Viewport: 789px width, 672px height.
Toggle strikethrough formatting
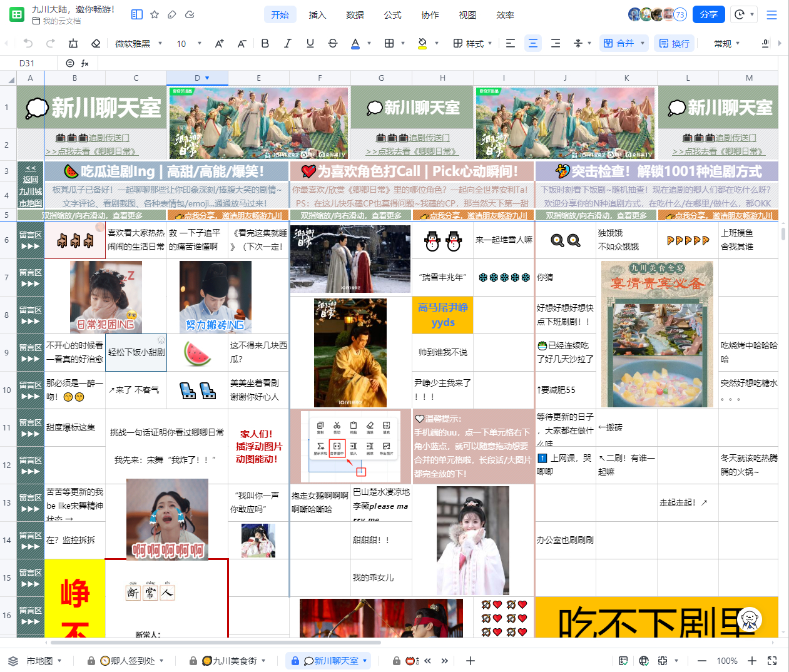click(332, 43)
